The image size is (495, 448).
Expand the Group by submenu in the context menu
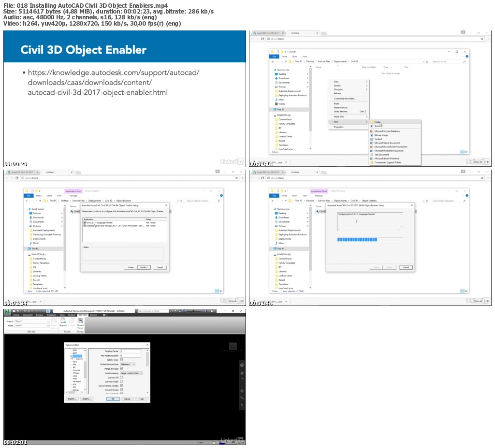[x=348, y=89]
